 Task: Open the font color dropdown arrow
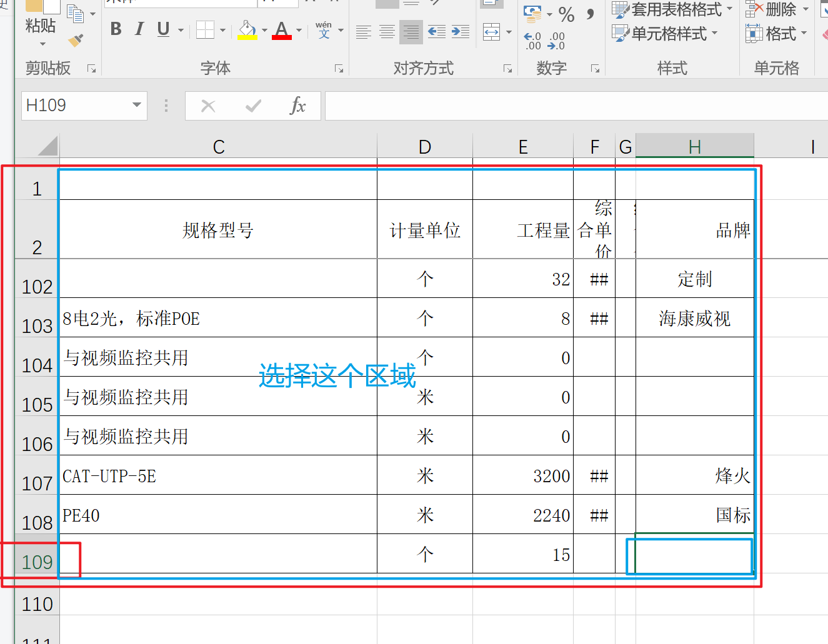299,30
